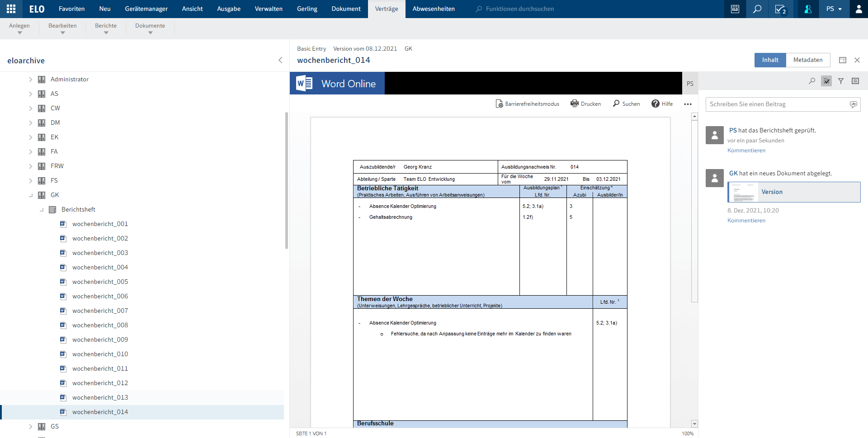Open the Anlegen dropdown
The height and width of the screenshot is (438, 868).
[19, 28]
